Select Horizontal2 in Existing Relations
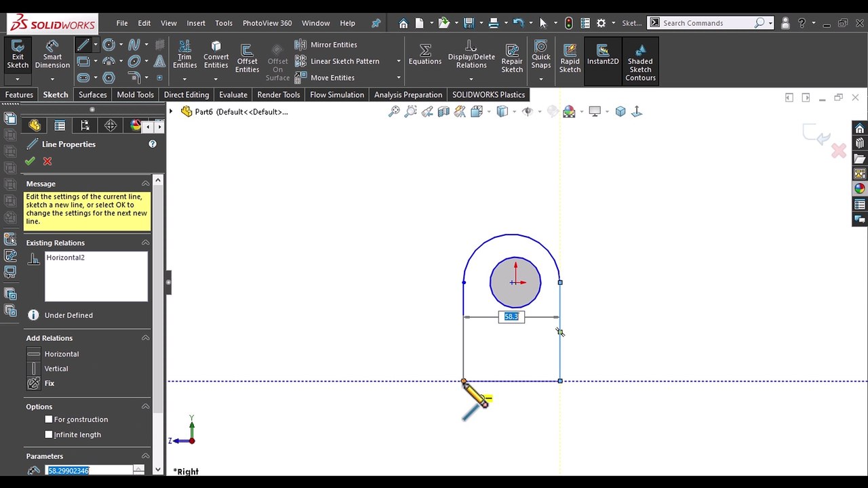The width and height of the screenshot is (868, 488). coord(66,258)
